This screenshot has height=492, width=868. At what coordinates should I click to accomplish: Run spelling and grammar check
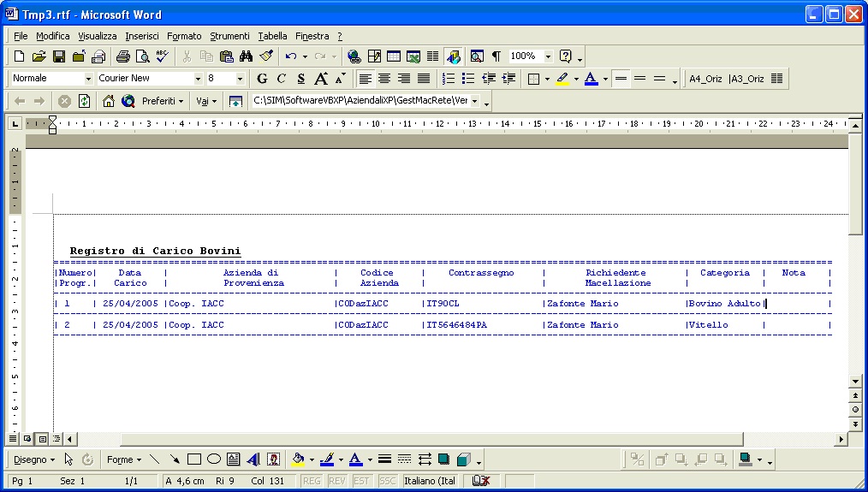tap(162, 56)
